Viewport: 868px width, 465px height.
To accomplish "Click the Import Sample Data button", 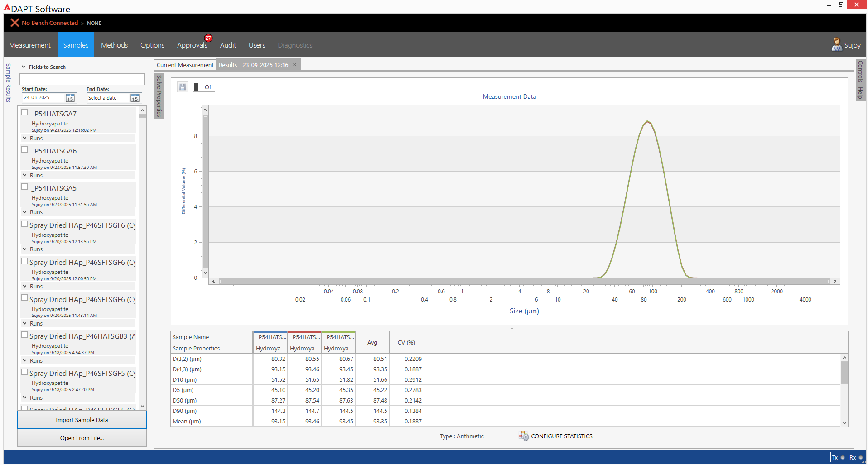I will point(82,420).
